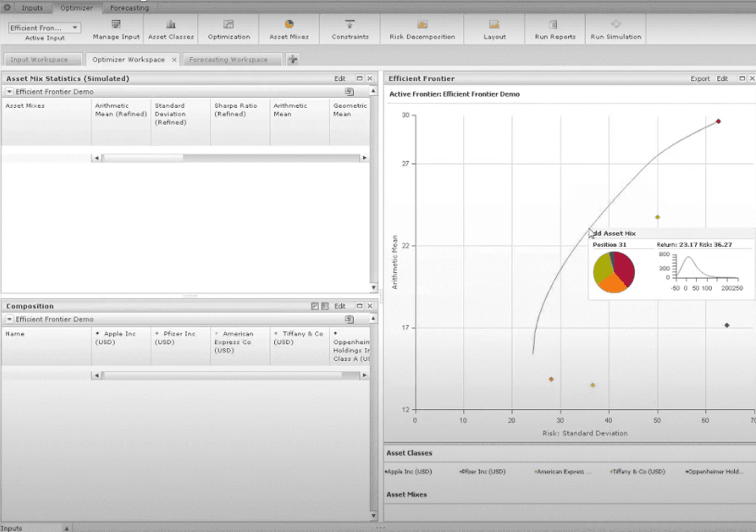Click Asset Mix Statistics horizontal scrollbar thumb
Screen dimensions: 756x532
[143, 158]
